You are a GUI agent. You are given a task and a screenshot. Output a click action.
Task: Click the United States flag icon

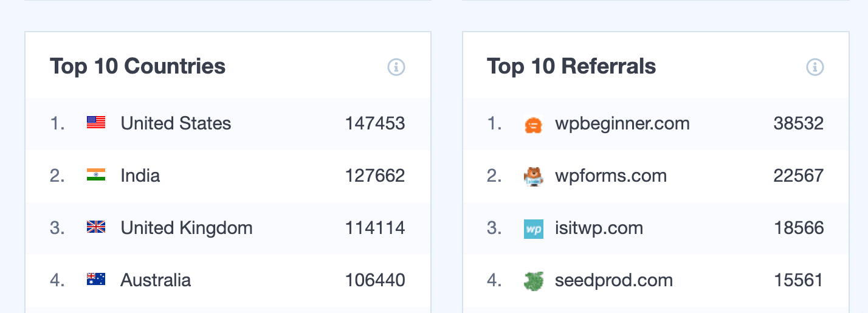pos(96,123)
